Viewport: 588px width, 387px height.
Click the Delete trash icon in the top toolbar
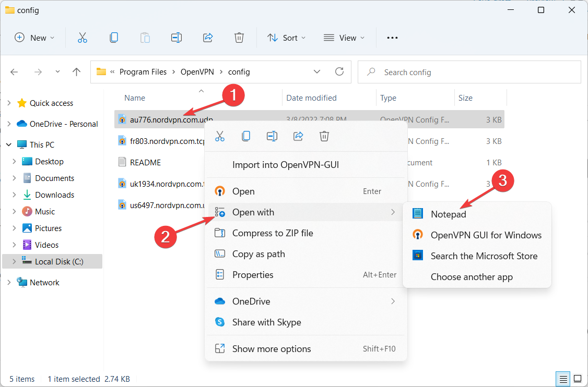click(239, 38)
